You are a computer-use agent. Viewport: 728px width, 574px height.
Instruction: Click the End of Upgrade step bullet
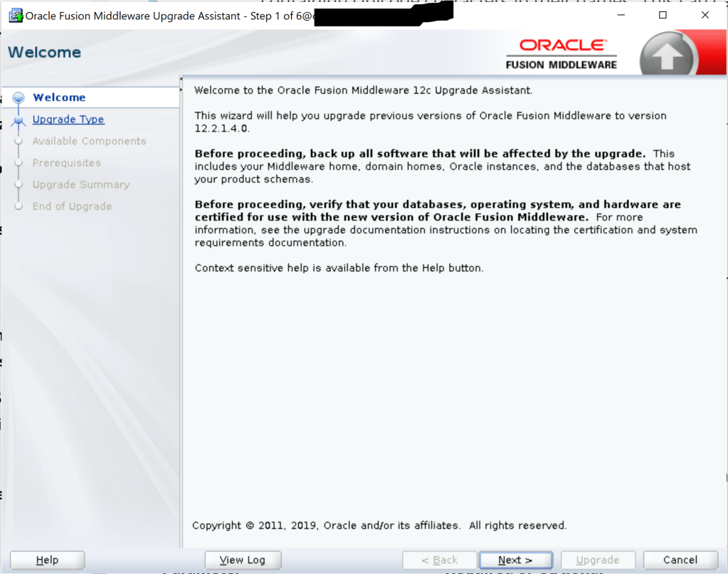(19, 207)
